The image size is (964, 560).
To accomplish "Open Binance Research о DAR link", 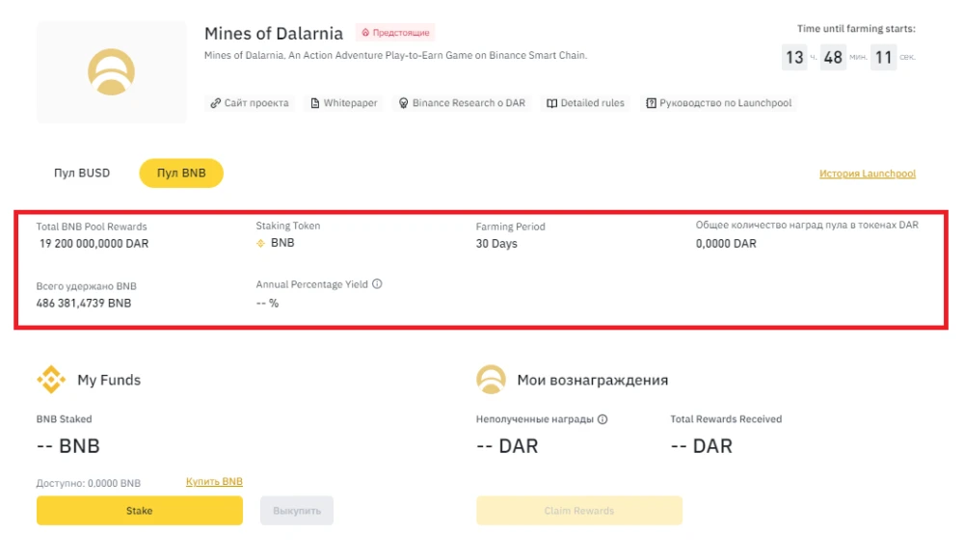I will coord(463,103).
